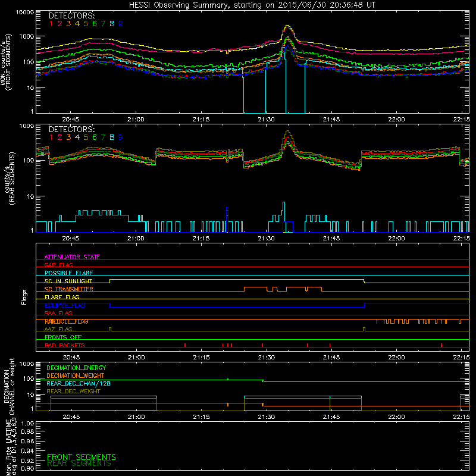This screenshot has width=476, height=476.
Task: Select the REAR_DEC_CHAN/128 legend label
Action: (79, 384)
